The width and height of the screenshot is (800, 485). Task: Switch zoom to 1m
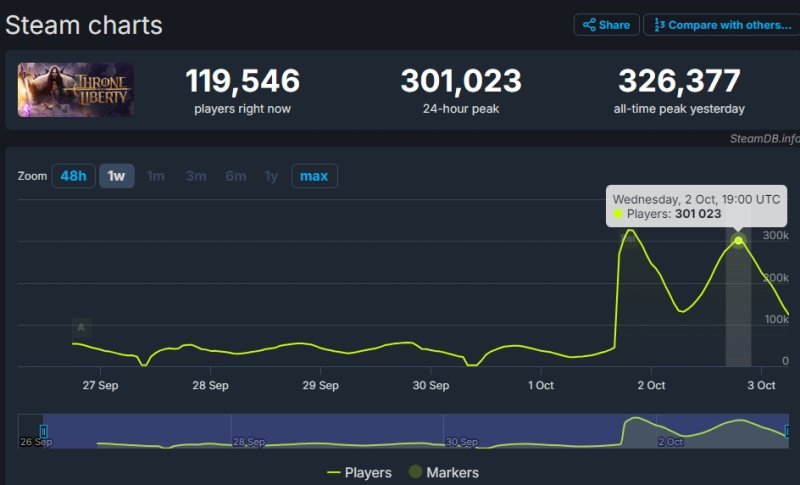tap(156, 176)
